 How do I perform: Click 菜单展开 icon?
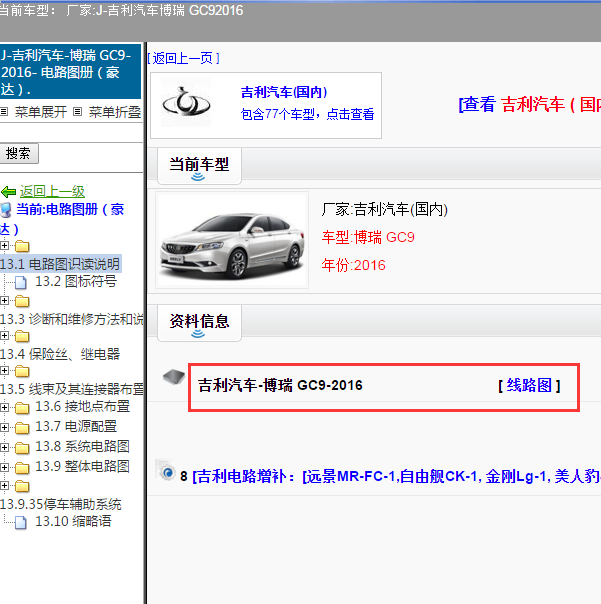coord(4,112)
